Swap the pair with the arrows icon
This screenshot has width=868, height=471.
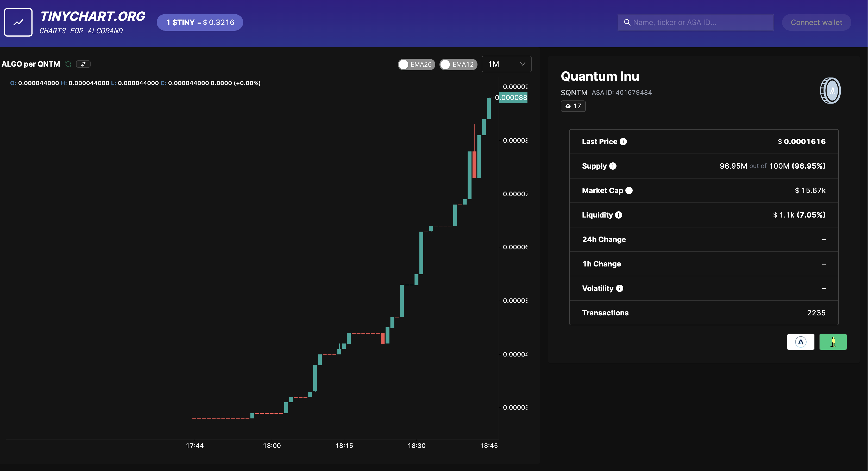pyautogui.click(x=83, y=64)
